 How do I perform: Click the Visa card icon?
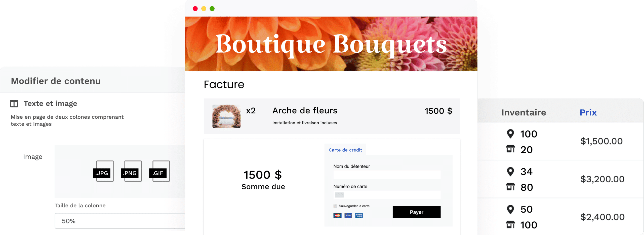click(x=348, y=215)
